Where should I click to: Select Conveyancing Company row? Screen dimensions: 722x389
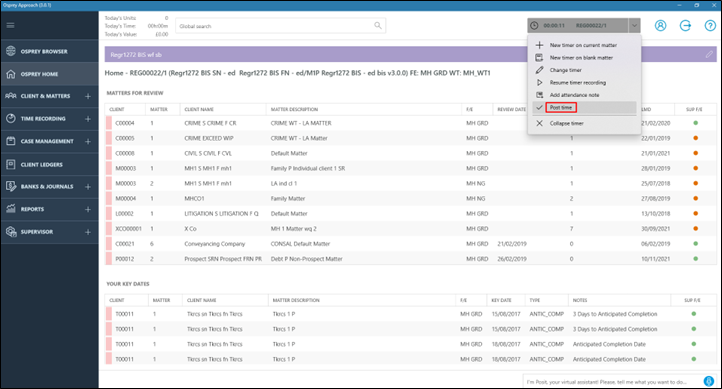(x=410, y=244)
